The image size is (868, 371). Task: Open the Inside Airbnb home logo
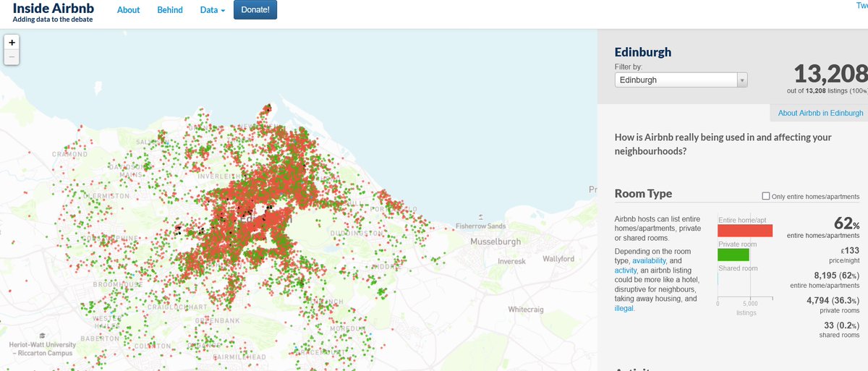[53, 12]
